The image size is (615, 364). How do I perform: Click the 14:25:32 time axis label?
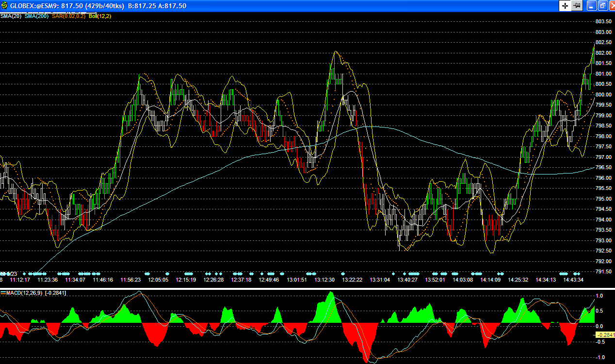[x=518, y=280]
